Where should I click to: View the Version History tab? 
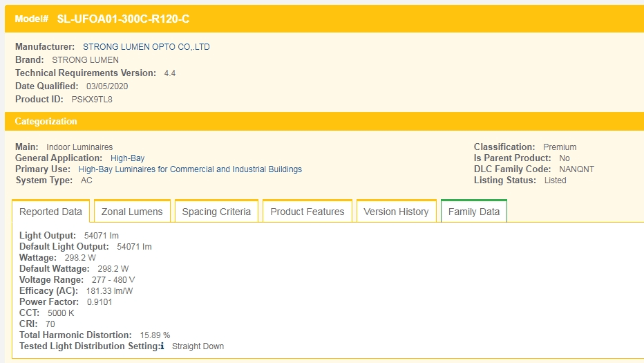coord(396,212)
